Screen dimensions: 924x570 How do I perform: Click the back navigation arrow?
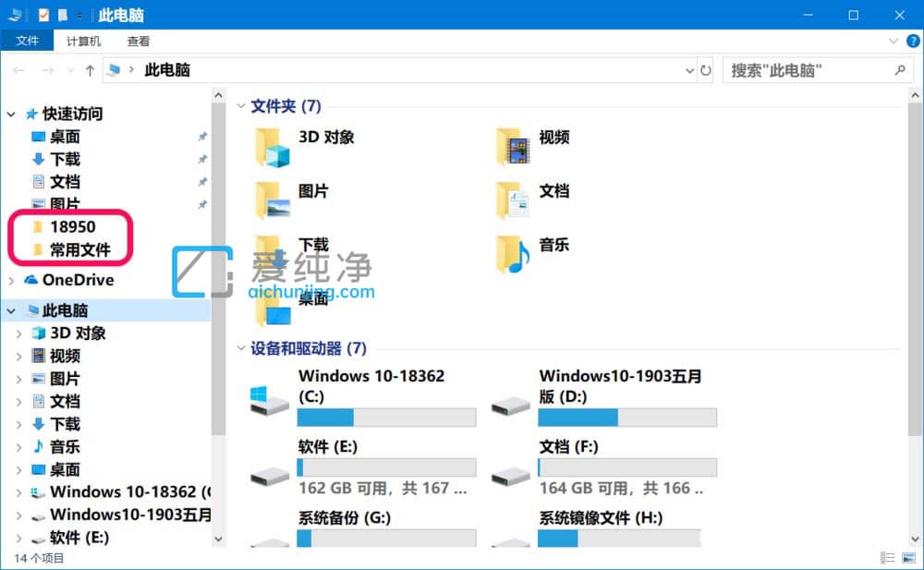pyautogui.click(x=20, y=69)
